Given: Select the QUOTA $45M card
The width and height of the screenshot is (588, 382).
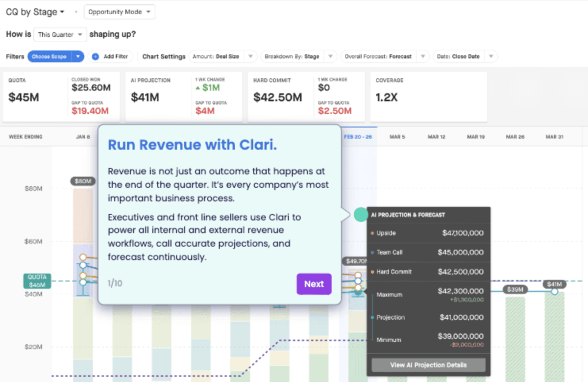Looking at the screenshot, I should (61, 97).
